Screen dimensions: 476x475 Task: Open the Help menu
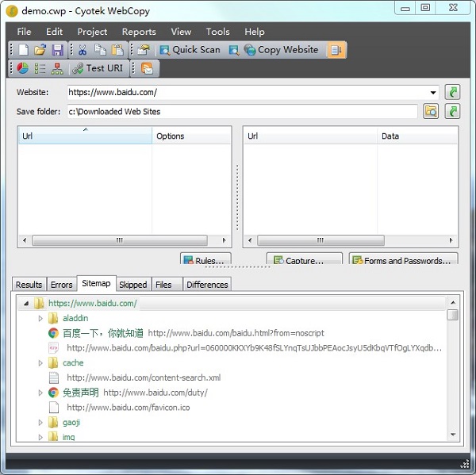pyautogui.click(x=255, y=32)
